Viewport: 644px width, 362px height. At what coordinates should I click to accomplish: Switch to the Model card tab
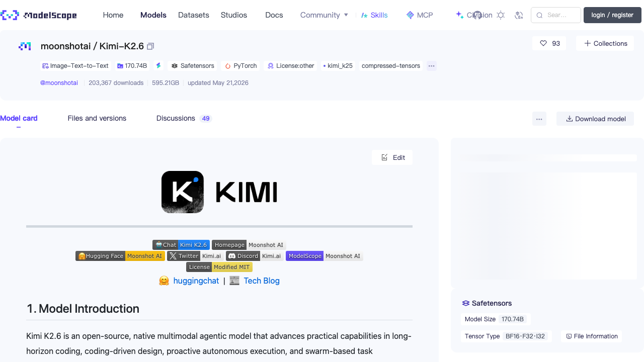click(19, 118)
